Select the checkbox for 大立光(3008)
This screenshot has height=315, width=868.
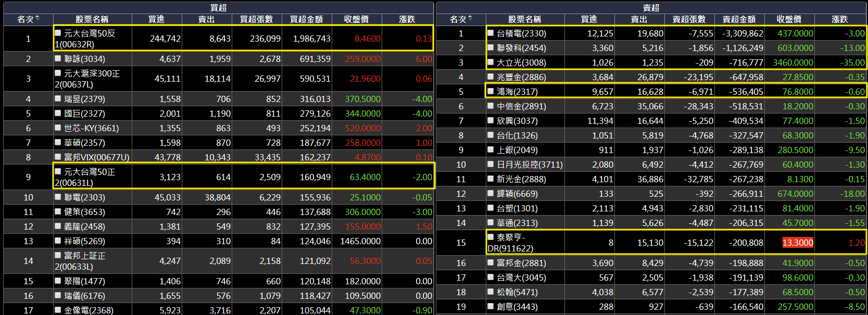(491, 62)
